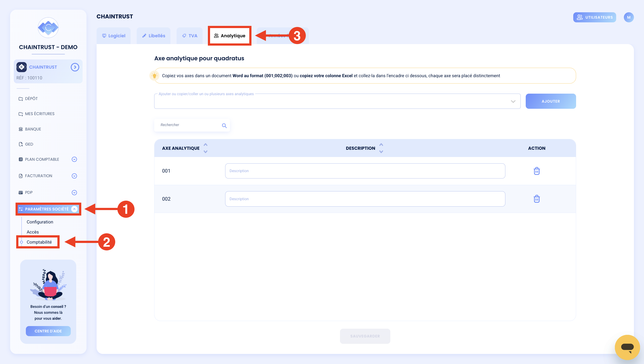Open MES ÉCRITURES in the sidebar
The image size is (644, 364).
pos(39,114)
